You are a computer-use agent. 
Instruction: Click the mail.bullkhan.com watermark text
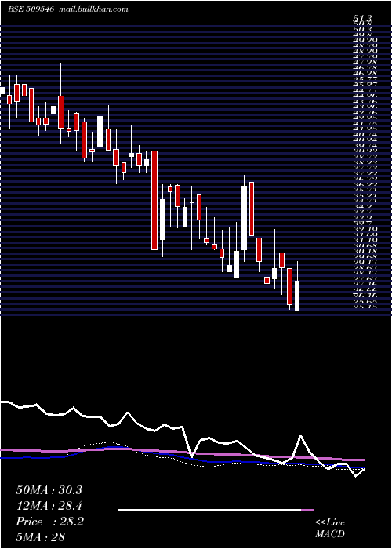93,9
